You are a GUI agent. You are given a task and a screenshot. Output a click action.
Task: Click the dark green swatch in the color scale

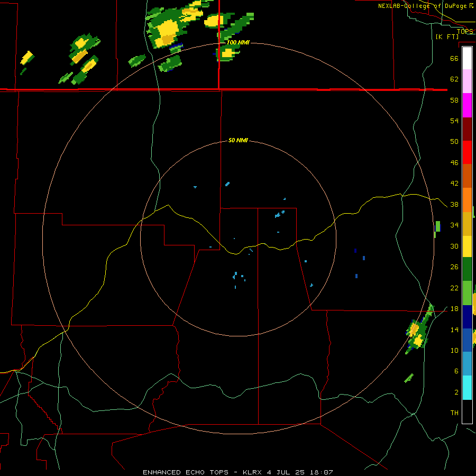pyautogui.click(x=467, y=270)
